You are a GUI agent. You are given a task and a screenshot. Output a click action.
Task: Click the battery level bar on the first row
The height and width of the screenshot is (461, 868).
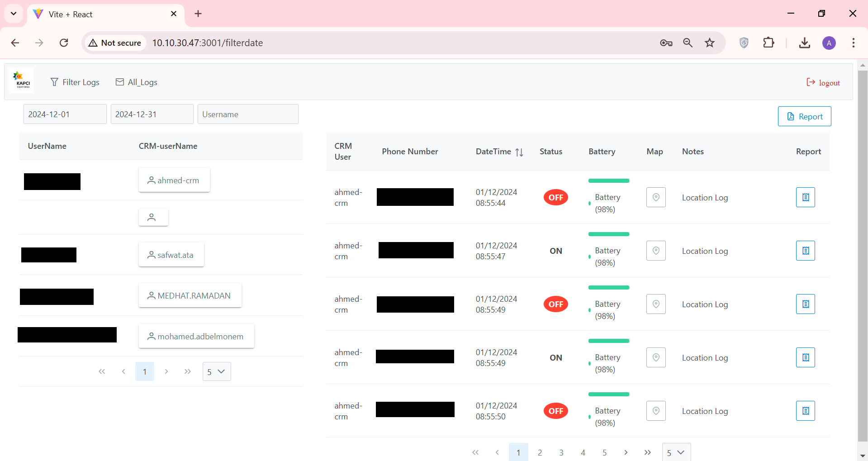[x=608, y=181]
